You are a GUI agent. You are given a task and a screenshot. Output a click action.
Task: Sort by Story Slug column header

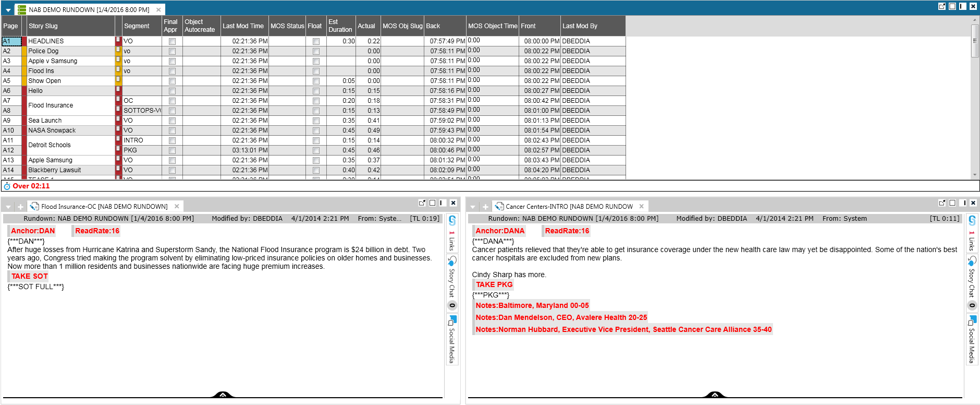(x=70, y=26)
